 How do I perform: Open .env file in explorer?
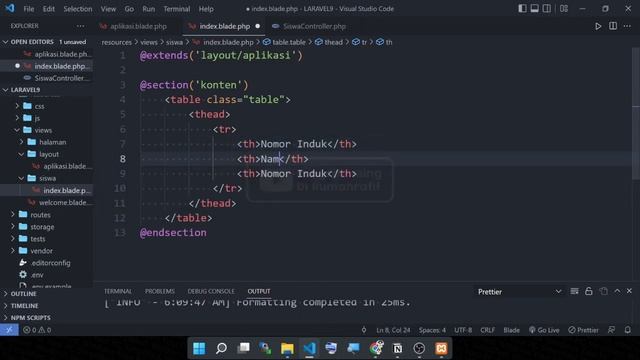coord(37,275)
